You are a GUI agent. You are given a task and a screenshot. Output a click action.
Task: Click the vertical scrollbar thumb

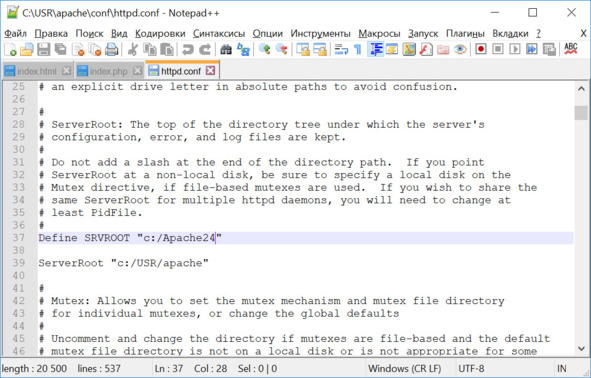(581, 113)
